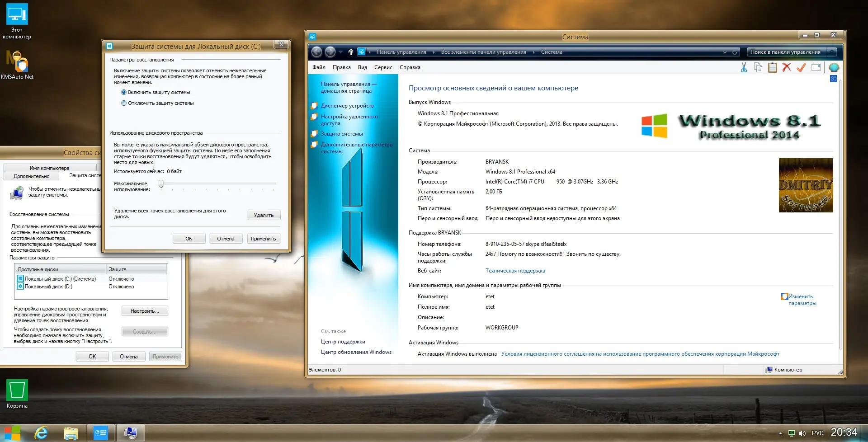Click the Properties card icon in System toolbar

pyautogui.click(x=816, y=67)
